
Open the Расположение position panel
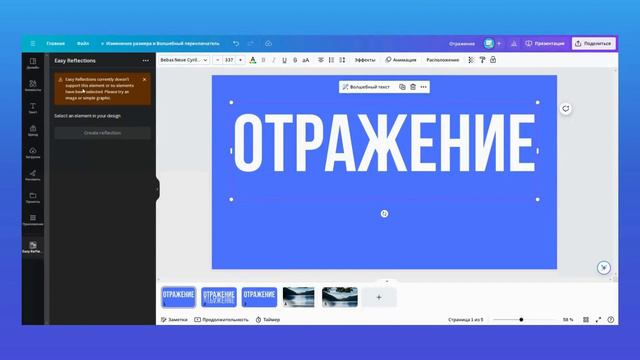click(442, 60)
